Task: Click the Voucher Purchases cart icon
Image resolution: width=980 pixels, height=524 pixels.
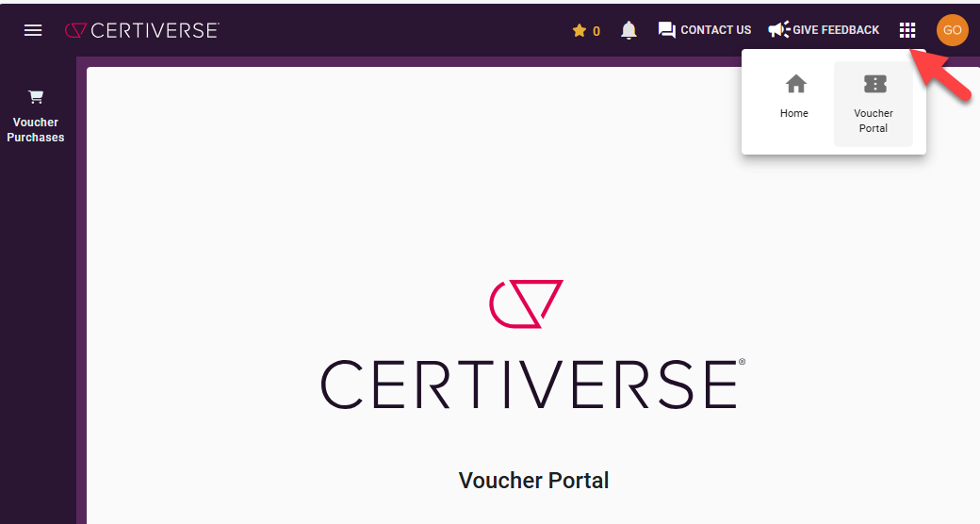Action: (x=36, y=97)
